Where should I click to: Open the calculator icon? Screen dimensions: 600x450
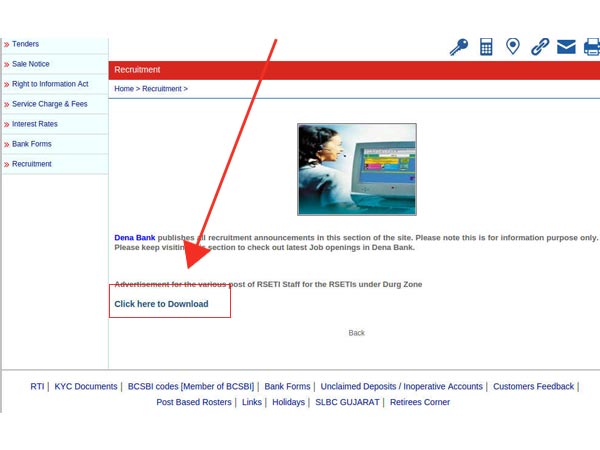pyautogui.click(x=486, y=47)
